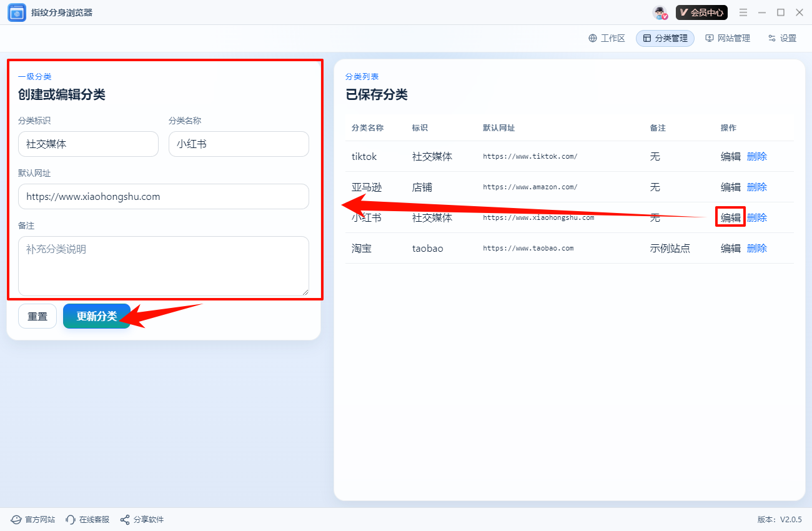Click the 备注 textarea
Screen dimensions: 812x531
click(164, 265)
